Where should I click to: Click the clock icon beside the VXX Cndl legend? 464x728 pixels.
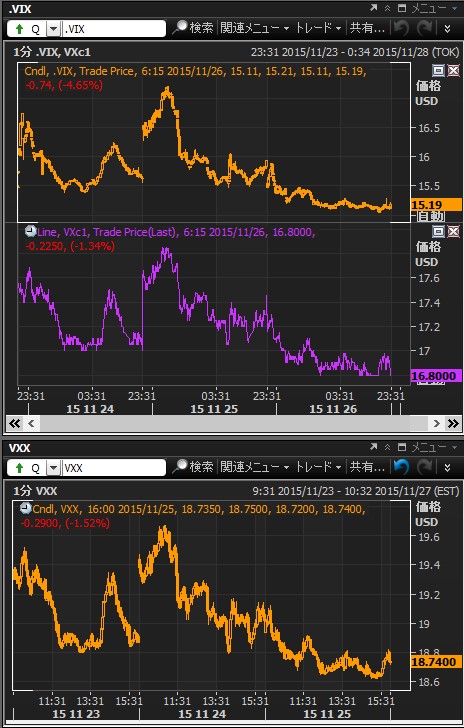click(x=26, y=508)
